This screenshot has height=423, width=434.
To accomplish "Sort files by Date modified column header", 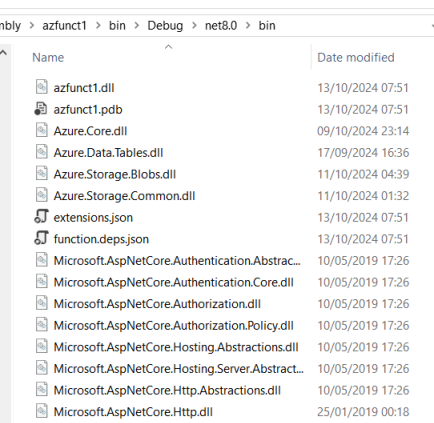I will (356, 57).
